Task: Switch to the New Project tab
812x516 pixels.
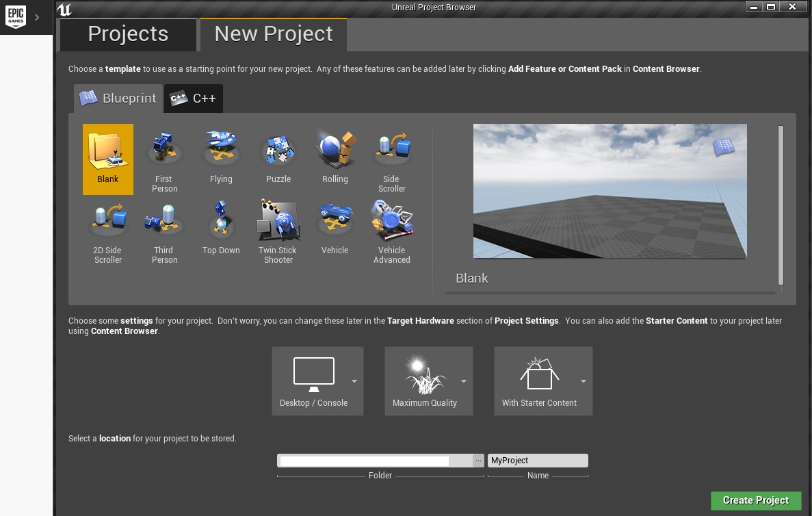Action: pyautogui.click(x=274, y=34)
